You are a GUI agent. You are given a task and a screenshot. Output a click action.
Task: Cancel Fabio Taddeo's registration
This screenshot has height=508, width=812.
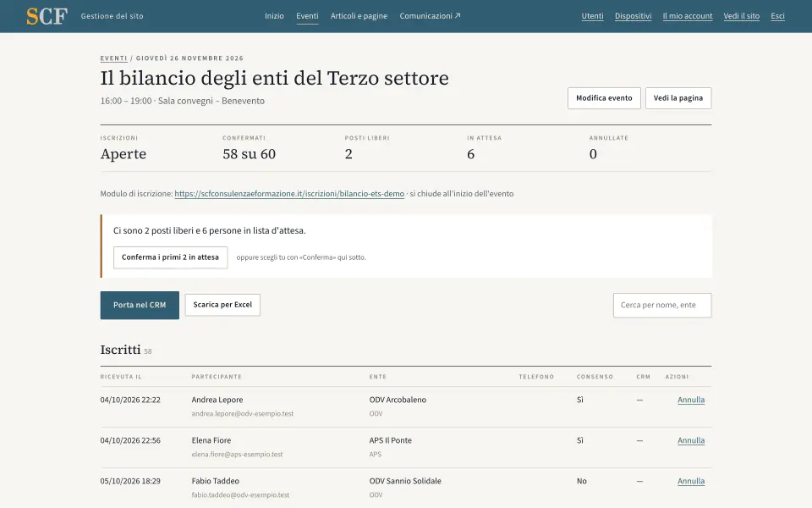click(x=691, y=481)
